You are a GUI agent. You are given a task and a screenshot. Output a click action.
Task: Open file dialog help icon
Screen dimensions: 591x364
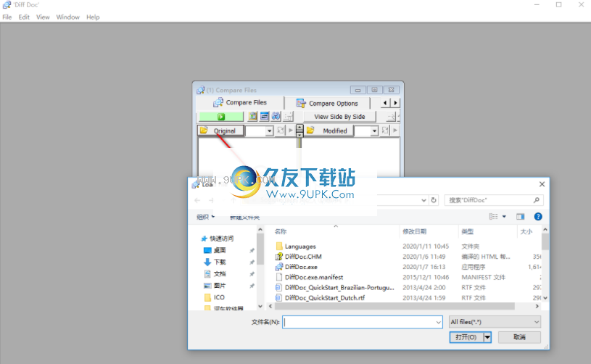[x=538, y=216]
